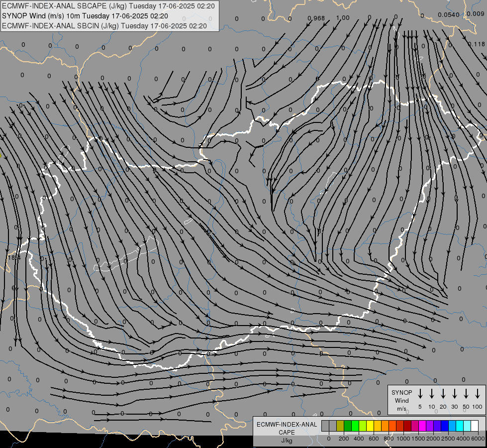The image size is (487, 448).
Task: Choose the cyan swatch before 4000 tick
Action: coord(459,426)
